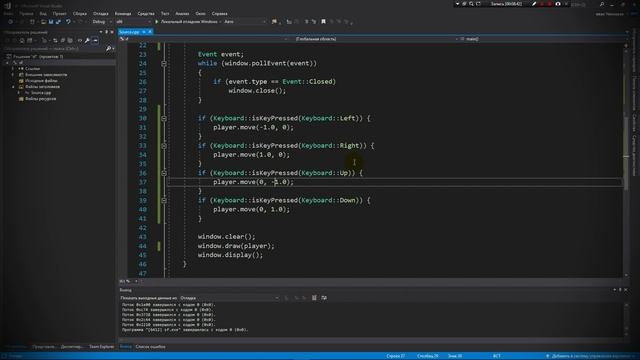Open the Команда menu
Image resolution: width=640 pixels, height=360 pixels.
pos(123,13)
